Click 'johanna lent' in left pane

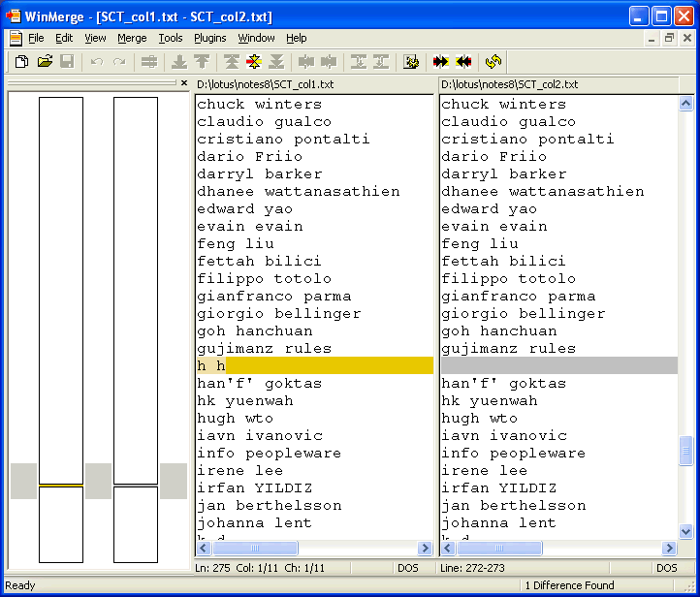(x=254, y=523)
